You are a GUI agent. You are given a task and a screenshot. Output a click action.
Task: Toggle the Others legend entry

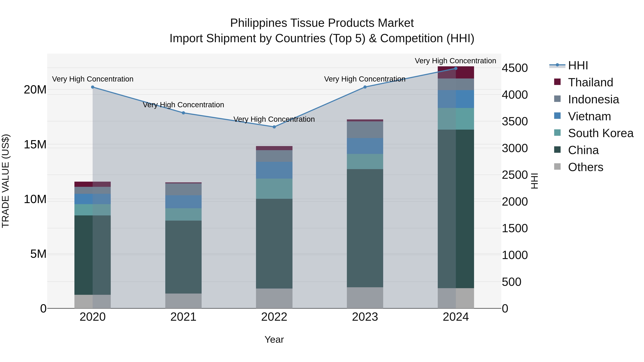pyautogui.click(x=579, y=167)
